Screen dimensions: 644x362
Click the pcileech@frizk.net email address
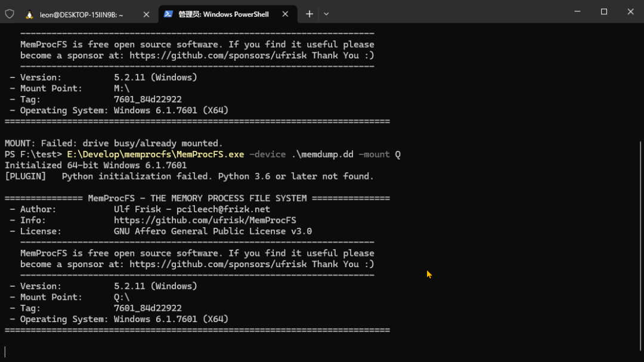click(x=223, y=209)
